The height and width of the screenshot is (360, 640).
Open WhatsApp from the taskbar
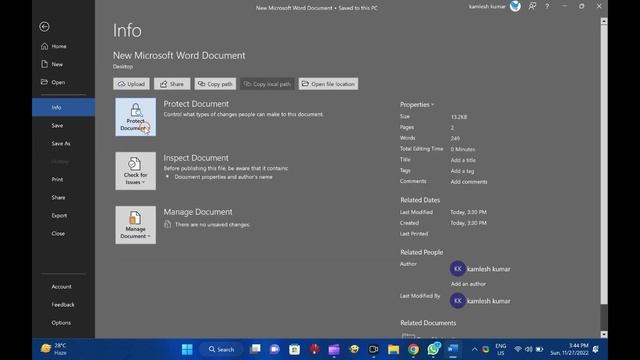(433, 349)
